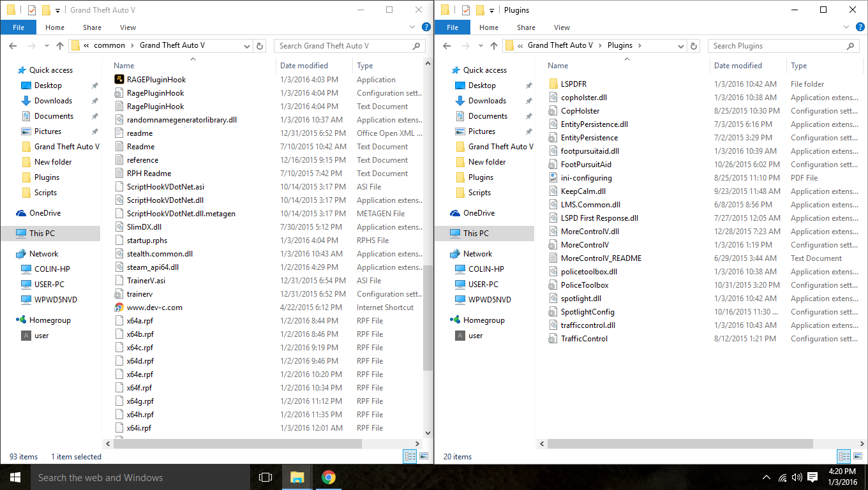Open address bar history dropdown in Grand Theft Auto V window
The height and width of the screenshot is (490, 868).
[248, 46]
